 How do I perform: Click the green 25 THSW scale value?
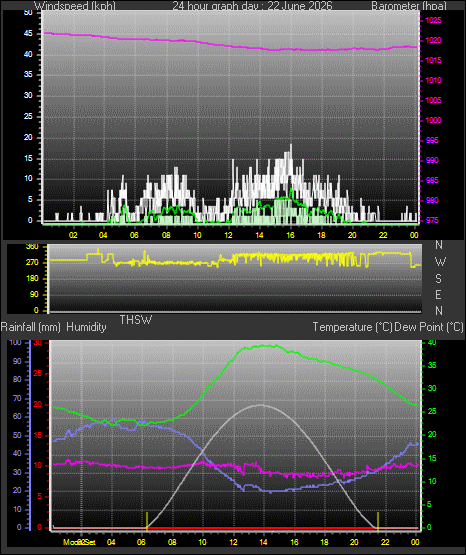click(432, 411)
